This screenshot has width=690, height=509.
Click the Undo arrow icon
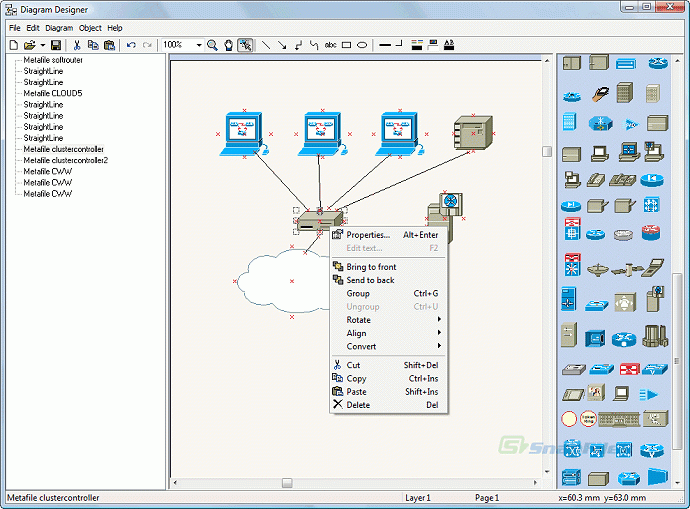pyautogui.click(x=131, y=45)
